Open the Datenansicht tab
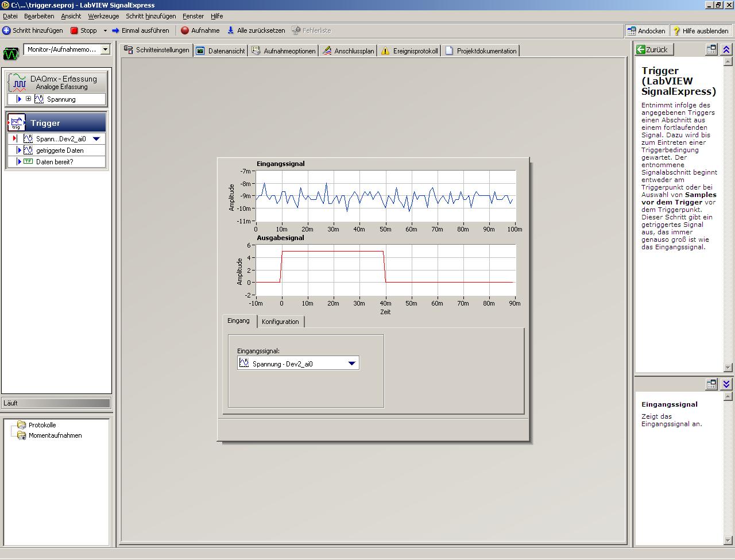Screen dimensions: 735x560 221,51
